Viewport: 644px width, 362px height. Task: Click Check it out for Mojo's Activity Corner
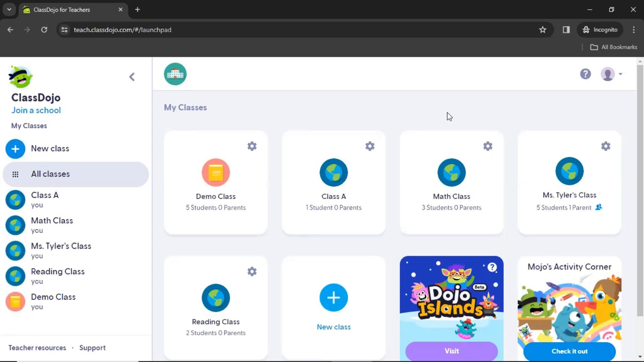coord(569,351)
